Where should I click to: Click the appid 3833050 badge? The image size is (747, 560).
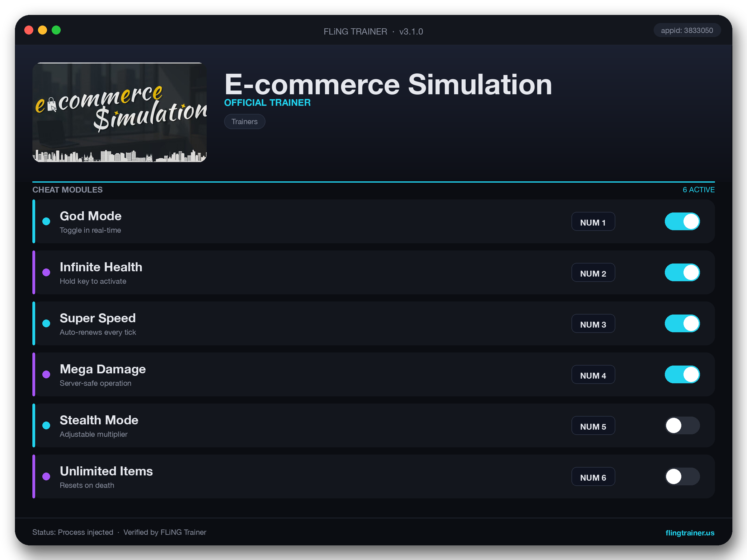pos(687,30)
